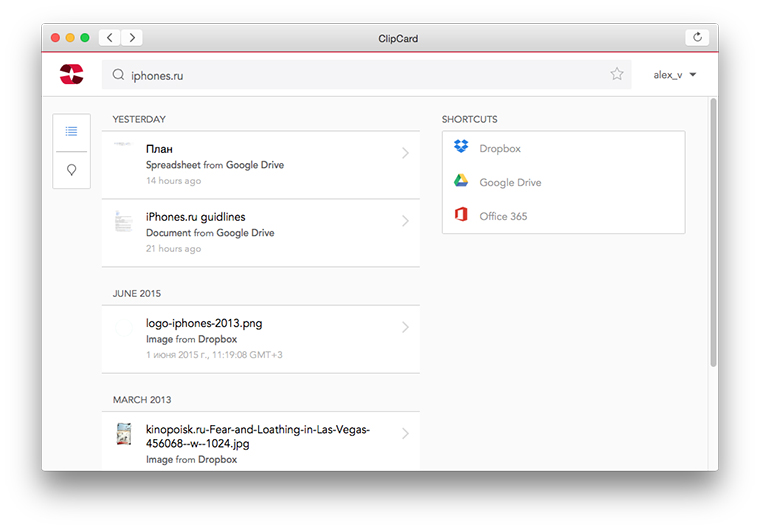Open the alex_v account dropdown

coord(675,75)
